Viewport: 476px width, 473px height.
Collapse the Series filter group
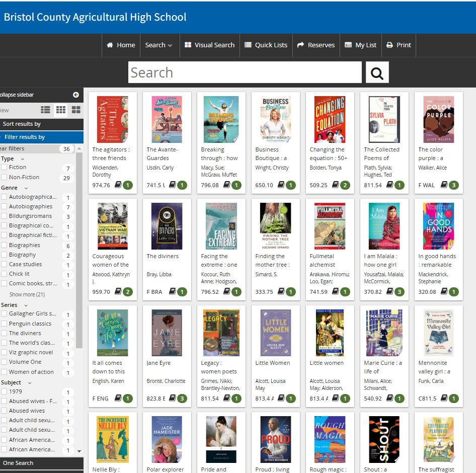click(x=26, y=305)
